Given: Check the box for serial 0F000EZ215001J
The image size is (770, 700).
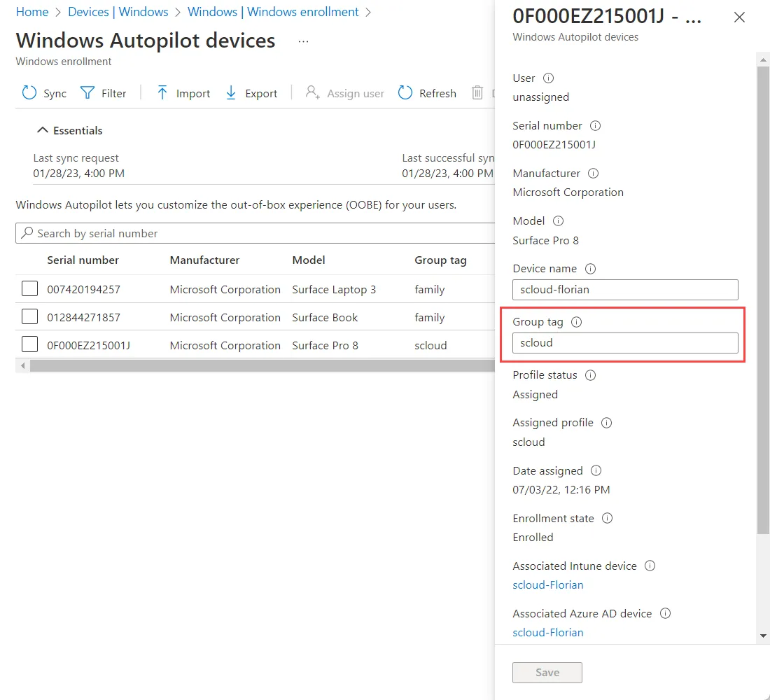Looking at the screenshot, I should click(x=30, y=344).
